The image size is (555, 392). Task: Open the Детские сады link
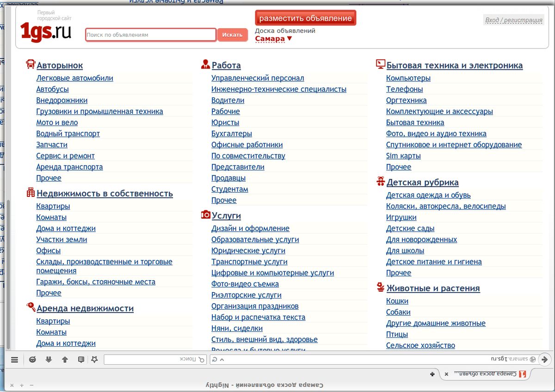pyautogui.click(x=410, y=228)
